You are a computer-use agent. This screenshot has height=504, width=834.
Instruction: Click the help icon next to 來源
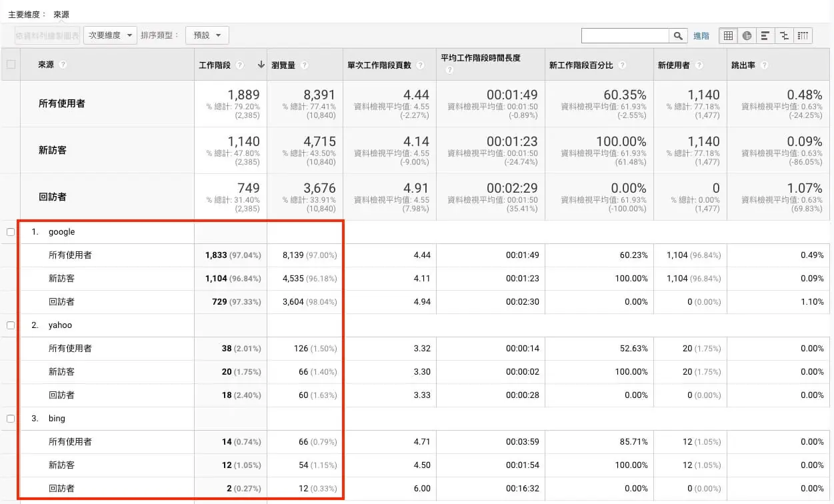(63, 65)
